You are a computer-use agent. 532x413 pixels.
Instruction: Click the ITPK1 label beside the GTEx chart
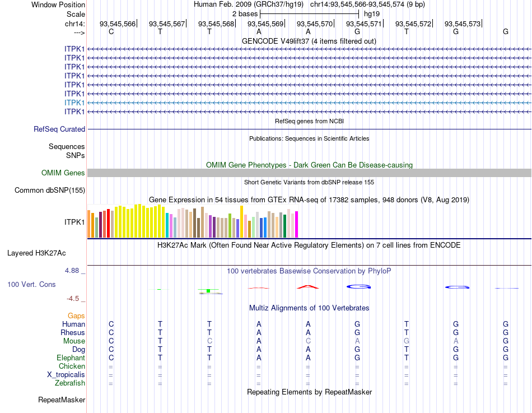[x=74, y=222]
